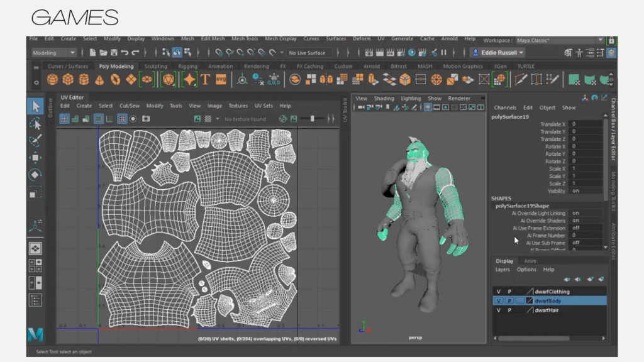Click the New Scene file icon
This screenshot has height=362, width=644.
click(92, 53)
